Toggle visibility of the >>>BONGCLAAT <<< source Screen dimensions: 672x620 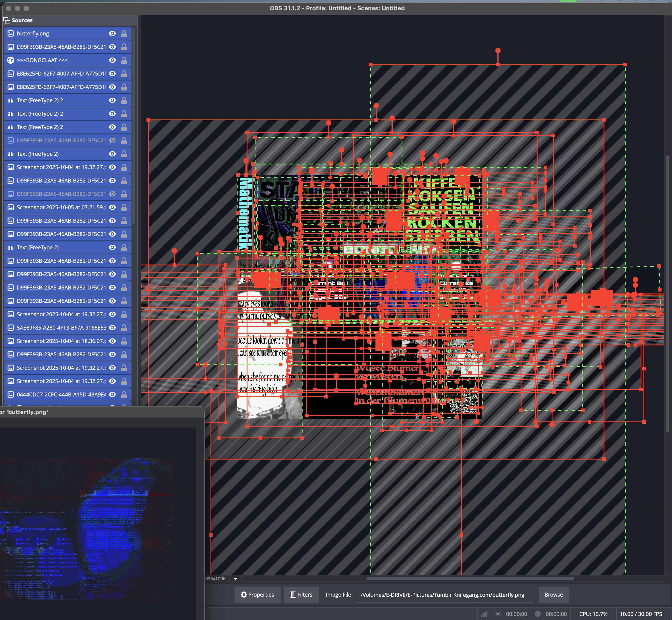[x=112, y=60]
